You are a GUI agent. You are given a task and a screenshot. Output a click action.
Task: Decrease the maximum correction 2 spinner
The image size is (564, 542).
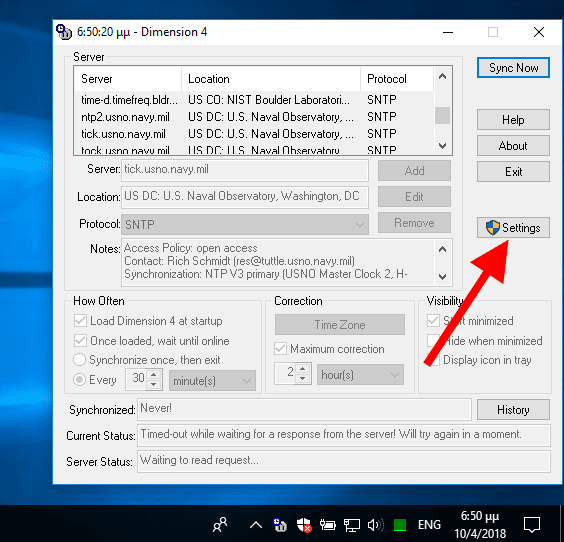coord(303,378)
